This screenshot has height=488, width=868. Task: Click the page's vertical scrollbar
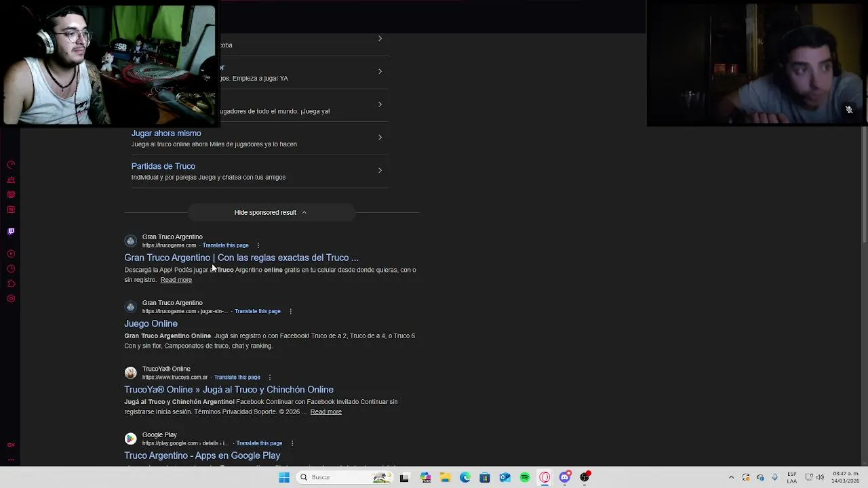click(864, 183)
